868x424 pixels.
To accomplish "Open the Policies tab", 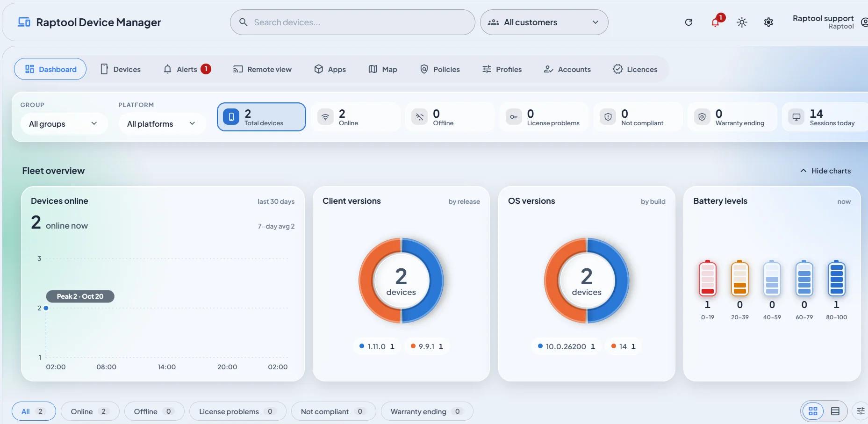I will click(x=440, y=69).
